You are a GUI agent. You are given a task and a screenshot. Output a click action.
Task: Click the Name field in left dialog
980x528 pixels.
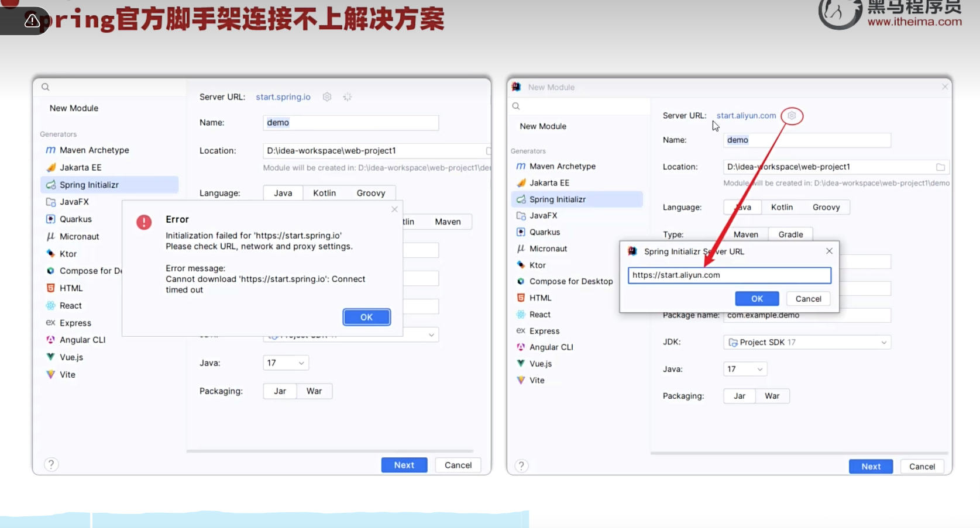coord(351,123)
